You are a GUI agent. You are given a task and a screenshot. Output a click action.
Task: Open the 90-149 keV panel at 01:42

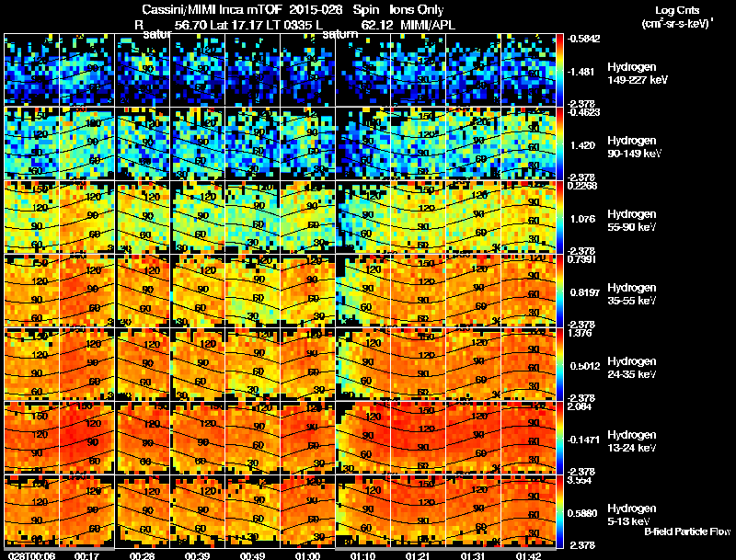pyautogui.click(x=528, y=143)
